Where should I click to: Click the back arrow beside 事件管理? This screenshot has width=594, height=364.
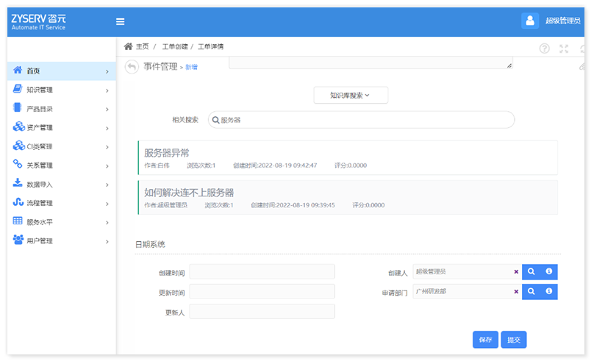tap(132, 67)
